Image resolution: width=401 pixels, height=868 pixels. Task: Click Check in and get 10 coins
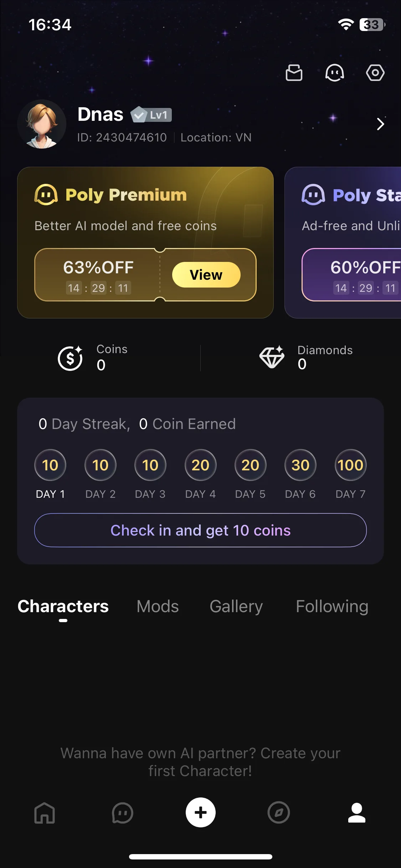click(200, 530)
